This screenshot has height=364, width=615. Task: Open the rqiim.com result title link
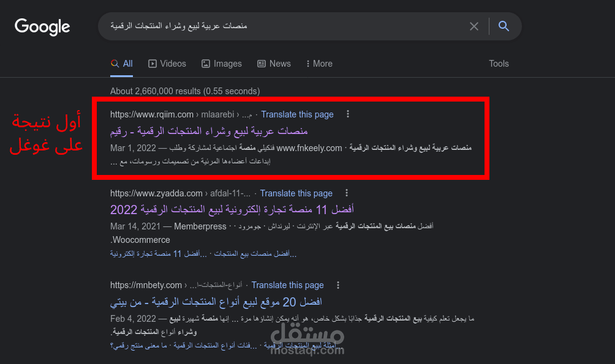point(209,131)
